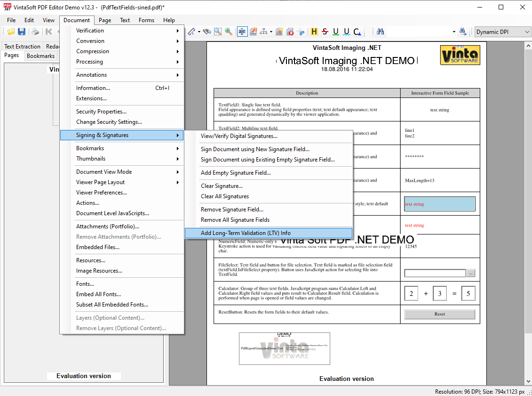
Task: Click the Find Next icon right of the search box
Action: tap(463, 32)
